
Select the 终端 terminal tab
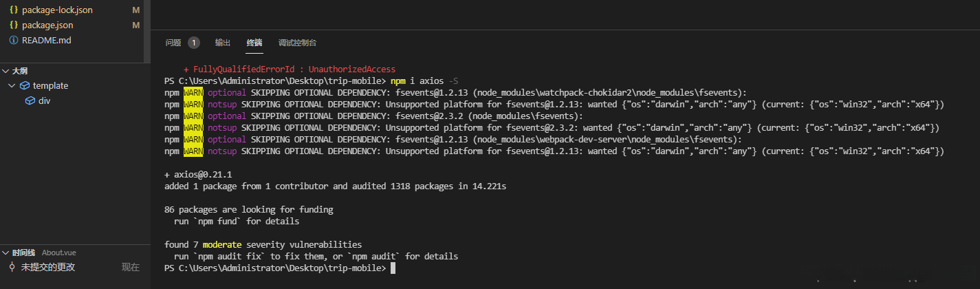tap(254, 43)
